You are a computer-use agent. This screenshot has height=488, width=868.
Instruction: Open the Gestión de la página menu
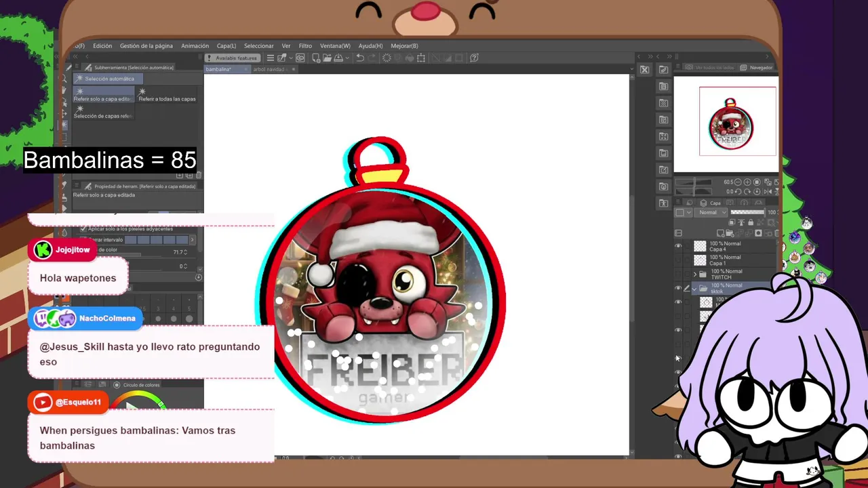click(x=146, y=46)
